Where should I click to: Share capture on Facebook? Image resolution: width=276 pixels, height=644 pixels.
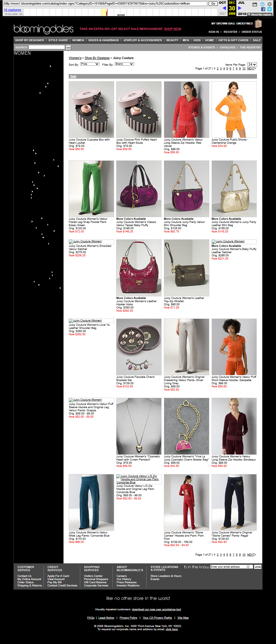click(x=263, y=9)
